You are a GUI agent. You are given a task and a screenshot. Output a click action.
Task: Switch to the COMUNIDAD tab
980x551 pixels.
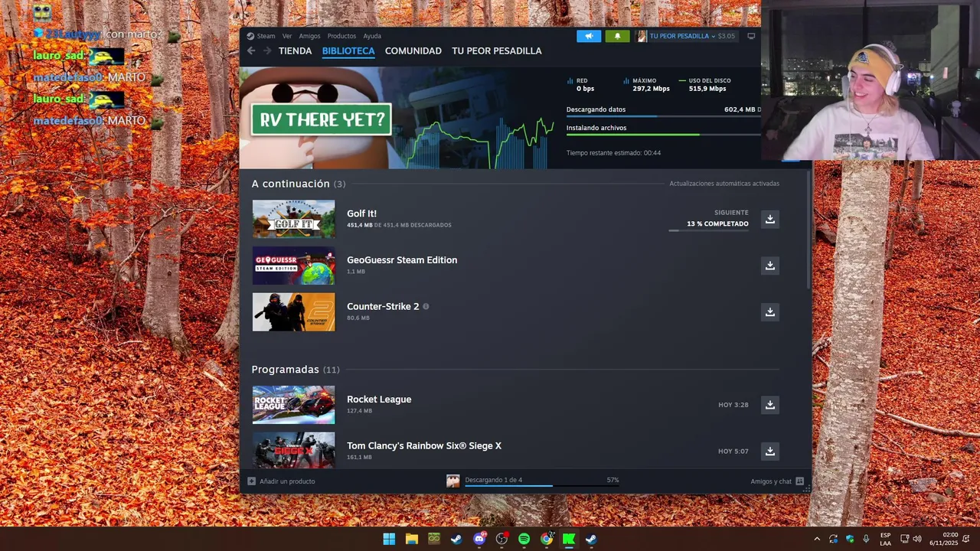pyautogui.click(x=413, y=51)
